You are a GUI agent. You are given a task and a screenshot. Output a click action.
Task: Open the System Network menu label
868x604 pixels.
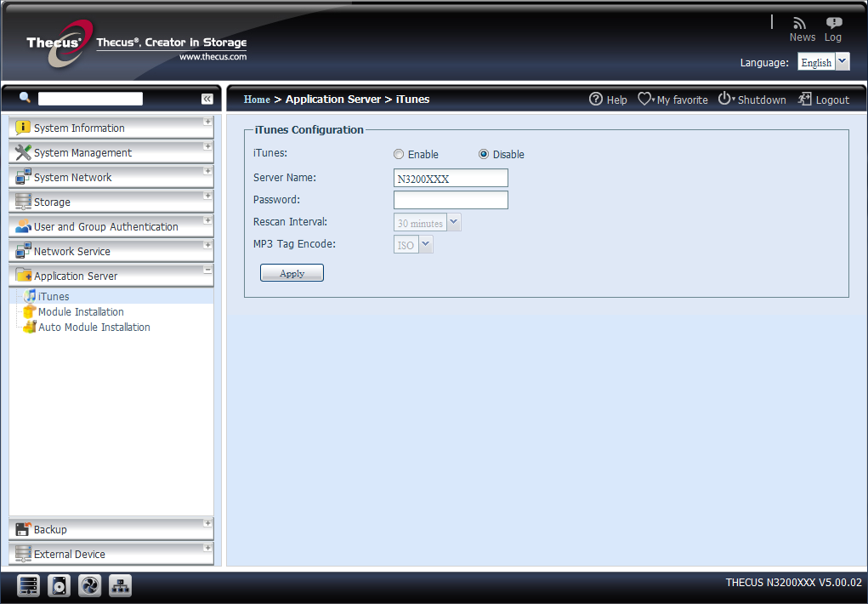coord(72,177)
